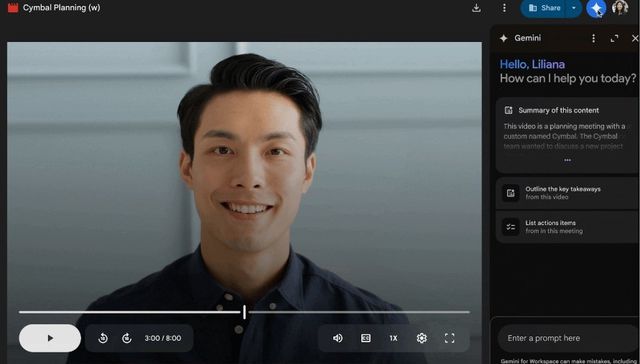Download the Cymbal Planning video
Image resolution: width=640 pixels, height=364 pixels.
tap(476, 8)
